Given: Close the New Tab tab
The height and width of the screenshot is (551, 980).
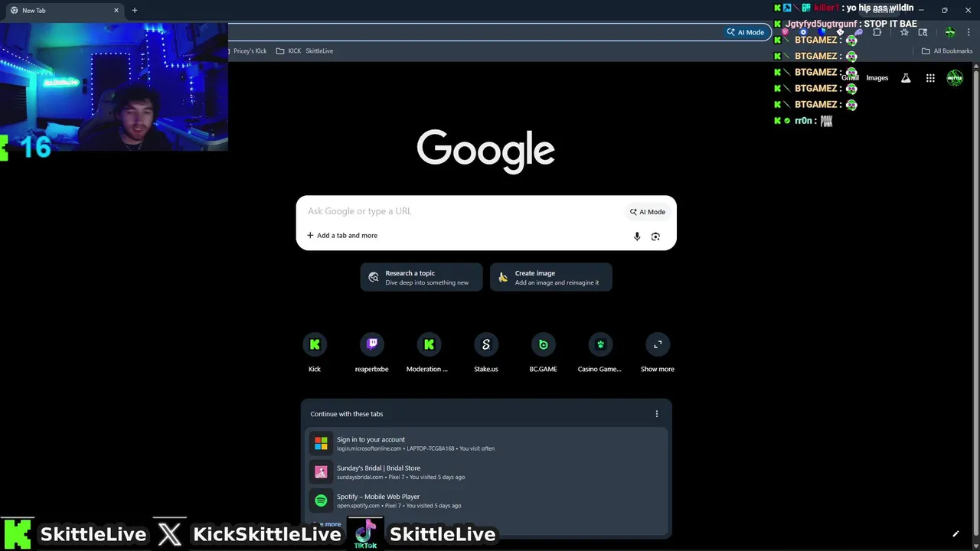Looking at the screenshot, I should pyautogui.click(x=116, y=11).
